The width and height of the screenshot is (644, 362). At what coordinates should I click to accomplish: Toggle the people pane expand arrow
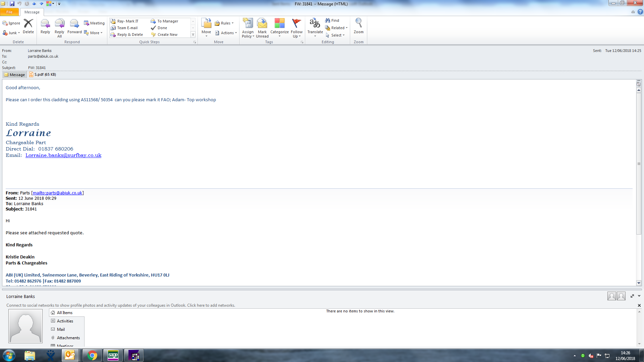pyautogui.click(x=639, y=296)
